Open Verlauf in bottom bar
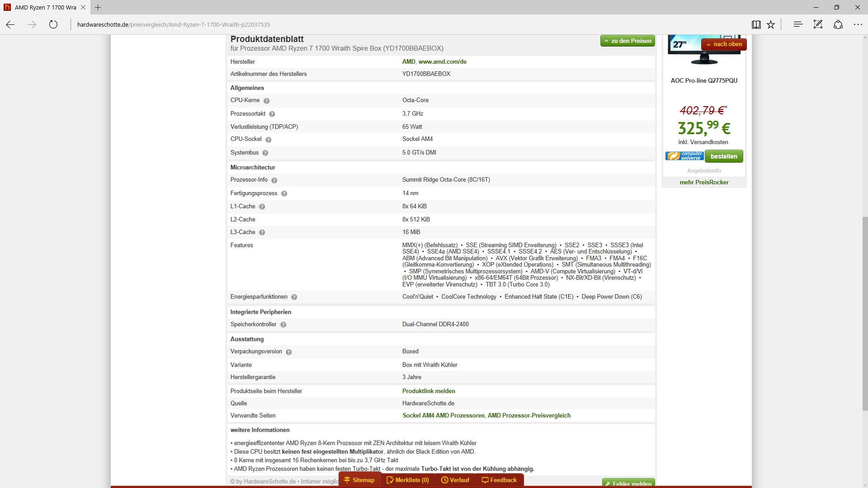The height and width of the screenshot is (488, 868). 455,480
